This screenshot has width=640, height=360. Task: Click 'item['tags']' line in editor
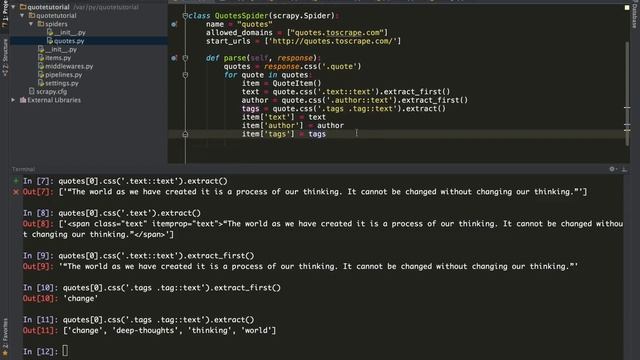[284, 134]
